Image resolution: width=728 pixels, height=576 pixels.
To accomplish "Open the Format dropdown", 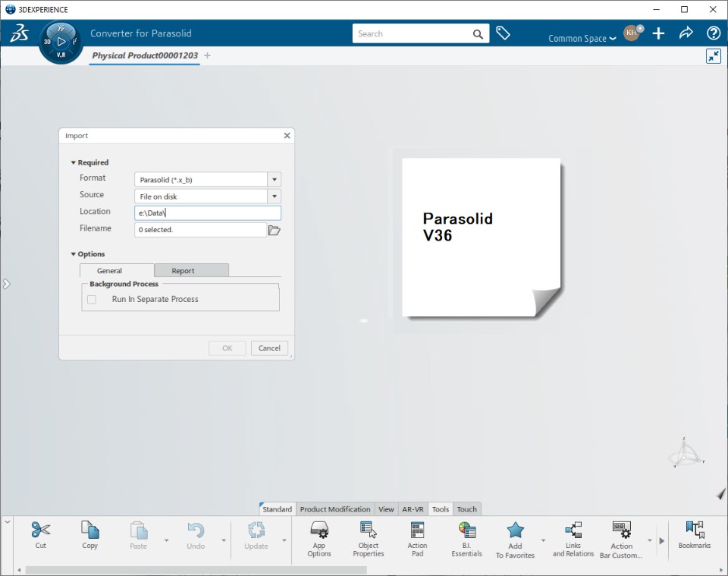I will 275,179.
